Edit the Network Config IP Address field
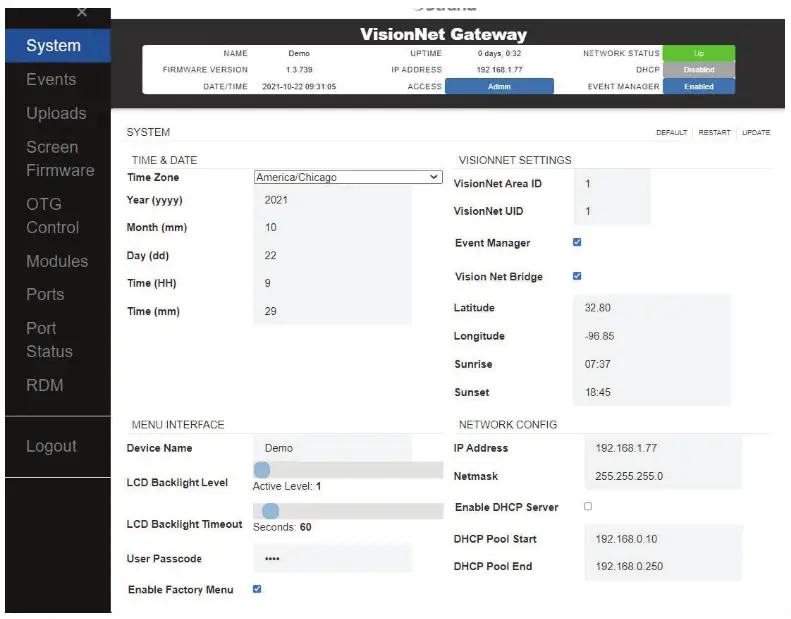Screen dimensions: 791x619 pyautogui.click(x=663, y=448)
